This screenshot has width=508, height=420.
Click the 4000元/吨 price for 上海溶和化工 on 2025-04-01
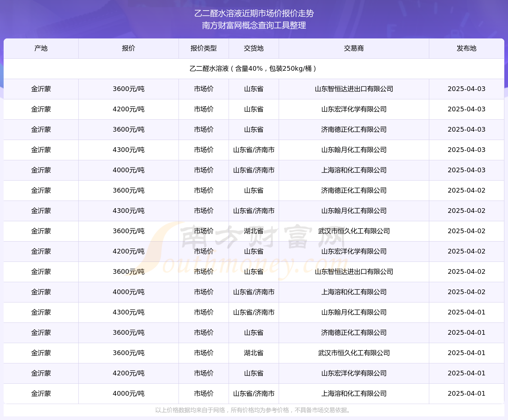click(128, 394)
